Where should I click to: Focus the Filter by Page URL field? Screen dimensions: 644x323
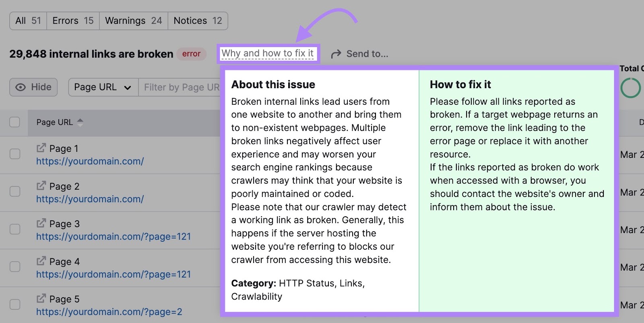click(x=180, y=87)
